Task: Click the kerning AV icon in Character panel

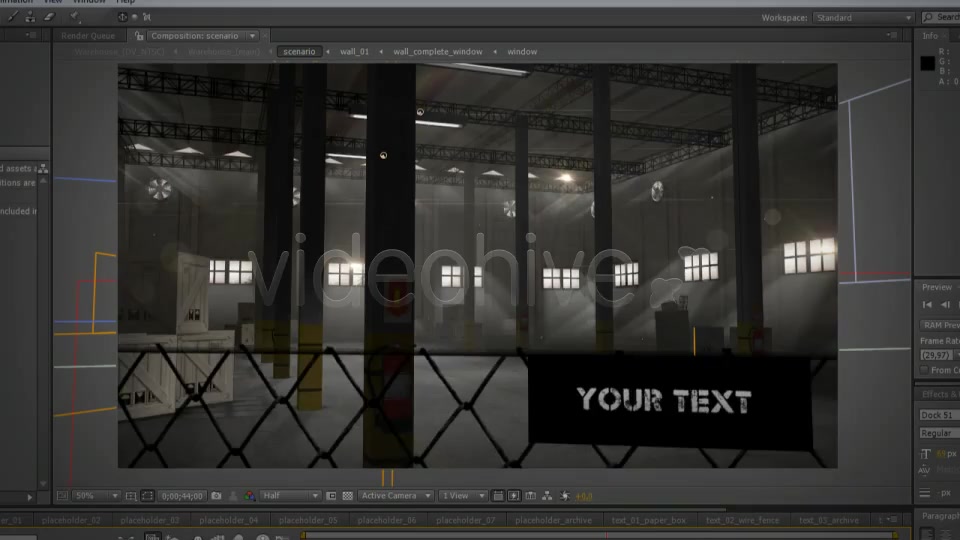Action: pyautogui.click(x=924, y=470)
